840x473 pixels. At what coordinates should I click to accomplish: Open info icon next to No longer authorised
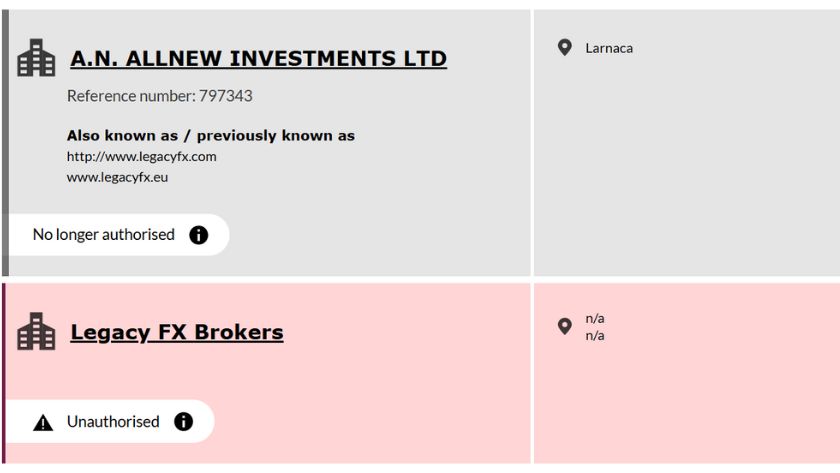(199, 235)
